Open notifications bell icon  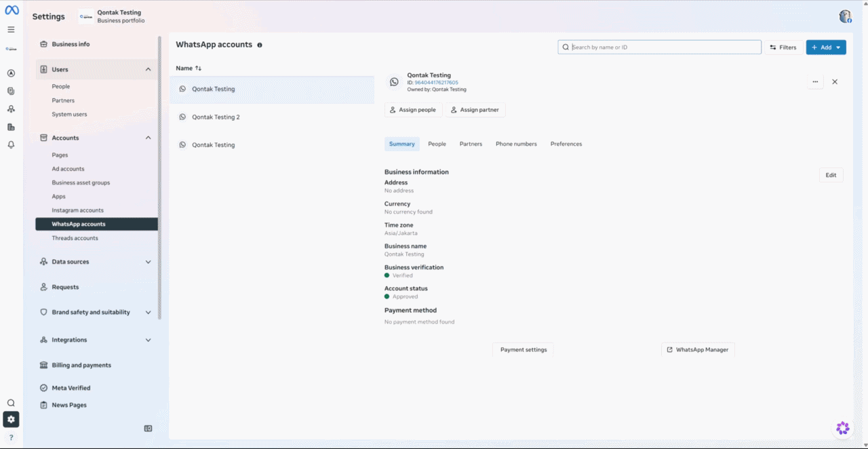pyautogui.click(x=11, y=145)
